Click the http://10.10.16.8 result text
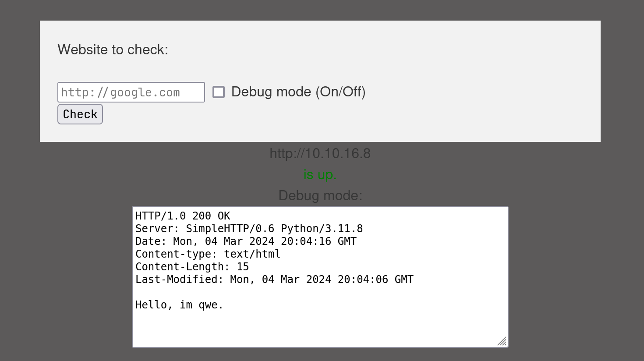The height and width of the screenshot is (361, 644). [320, 153]
